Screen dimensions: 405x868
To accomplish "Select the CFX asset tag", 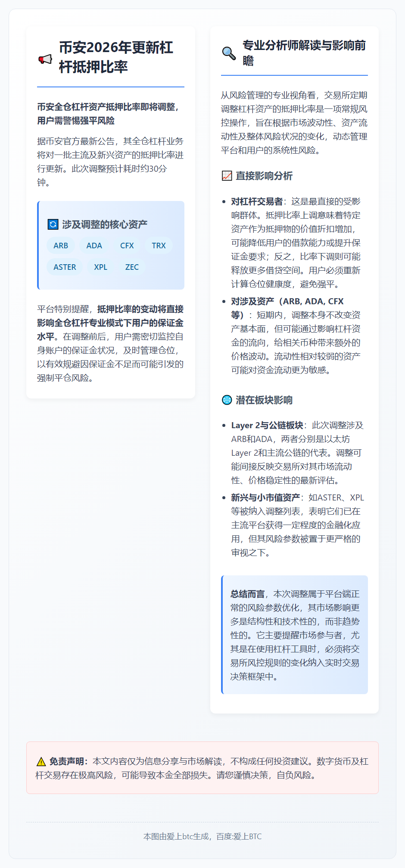I will (x=127, y=245).
